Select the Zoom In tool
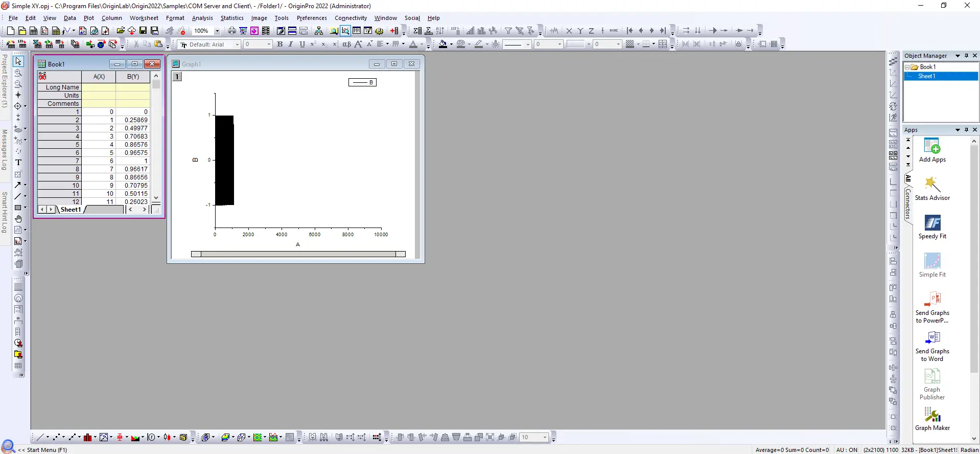 pos(18,73)
